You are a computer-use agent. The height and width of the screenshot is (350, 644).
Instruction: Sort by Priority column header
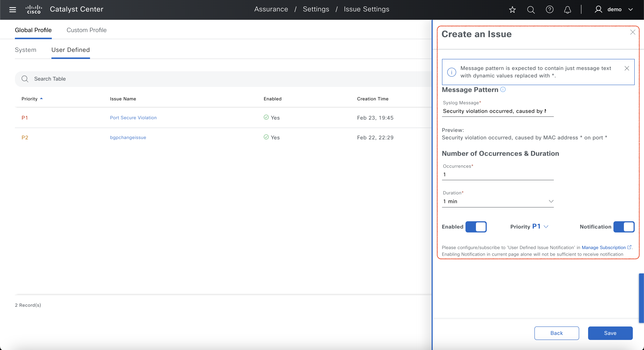coord(29,99)
